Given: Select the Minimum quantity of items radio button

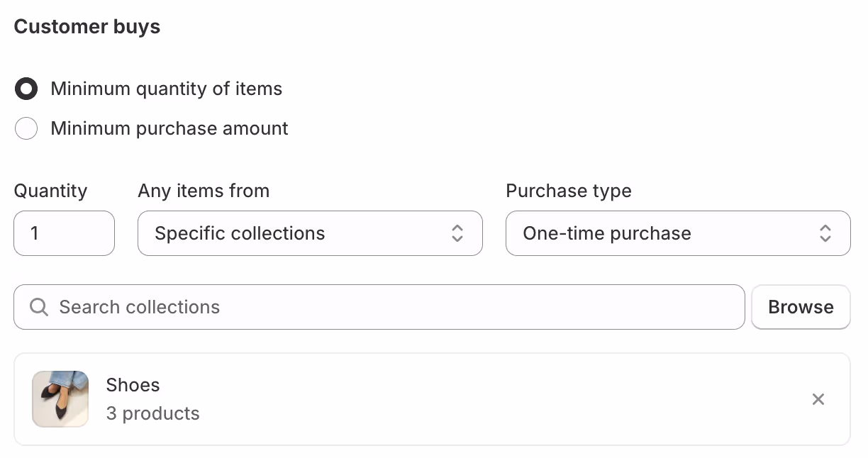Looking at the screenshot, I should pos(26,89).
